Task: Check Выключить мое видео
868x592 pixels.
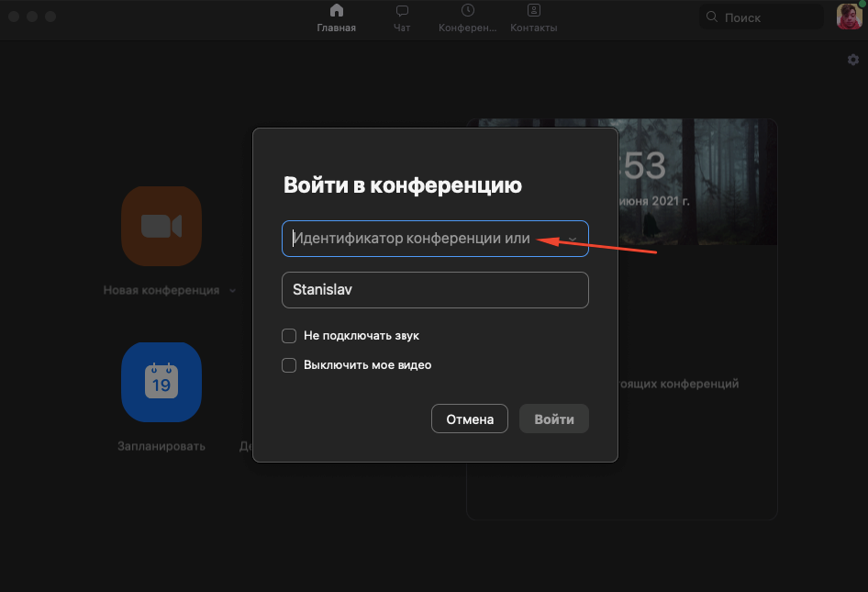Action: tap(289, 365)
